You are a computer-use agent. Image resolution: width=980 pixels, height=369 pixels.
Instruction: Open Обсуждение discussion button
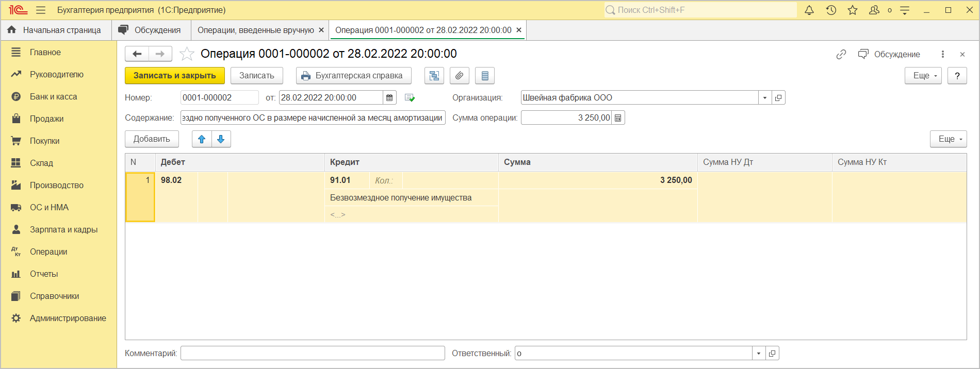tap(889, 54)
